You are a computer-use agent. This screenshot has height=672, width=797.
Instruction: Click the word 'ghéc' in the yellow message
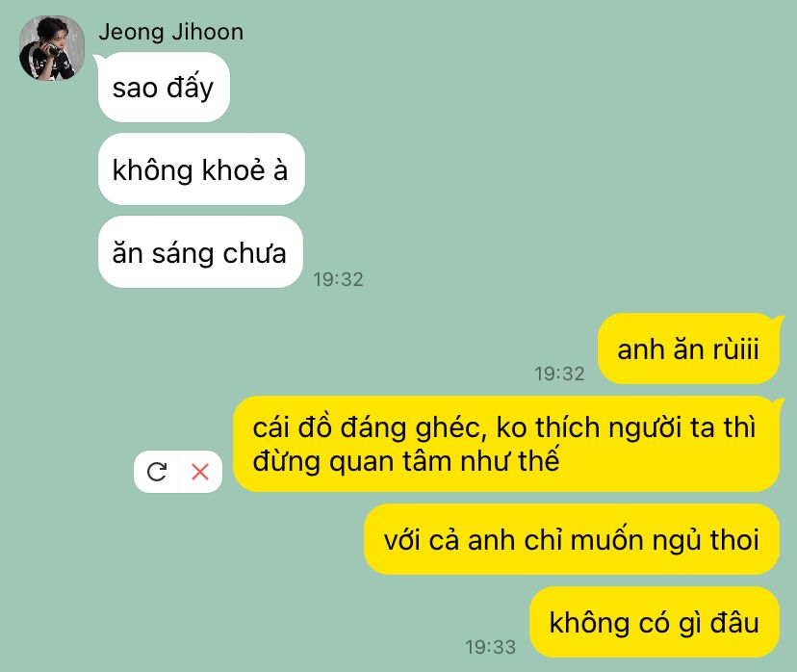point(448,428)
